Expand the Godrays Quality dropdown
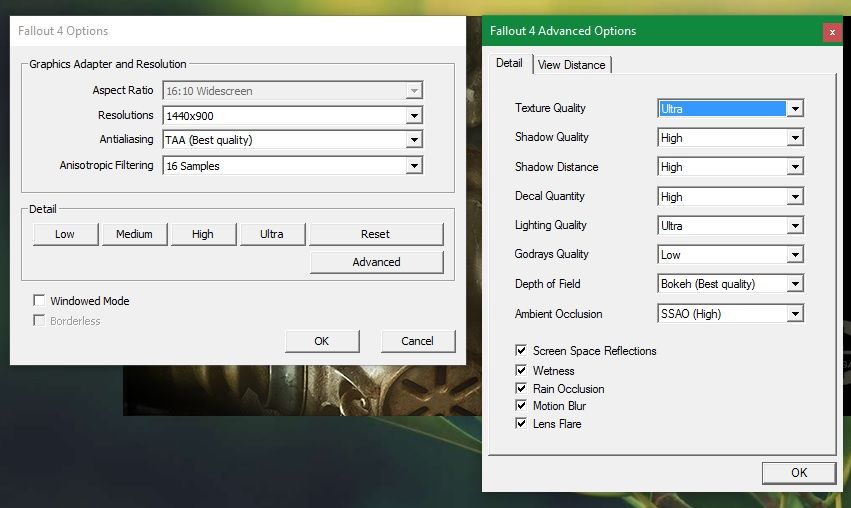This screenshot has height=508, width=851. pos(730,255)
